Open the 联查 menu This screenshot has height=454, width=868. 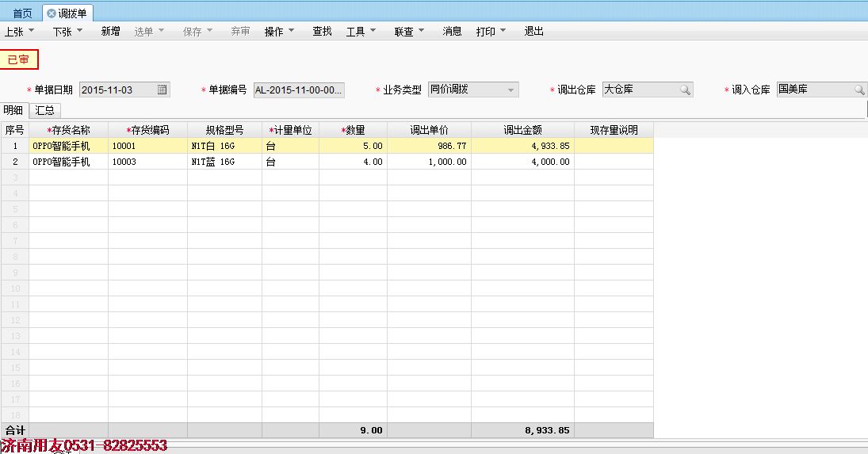(409, 32)
